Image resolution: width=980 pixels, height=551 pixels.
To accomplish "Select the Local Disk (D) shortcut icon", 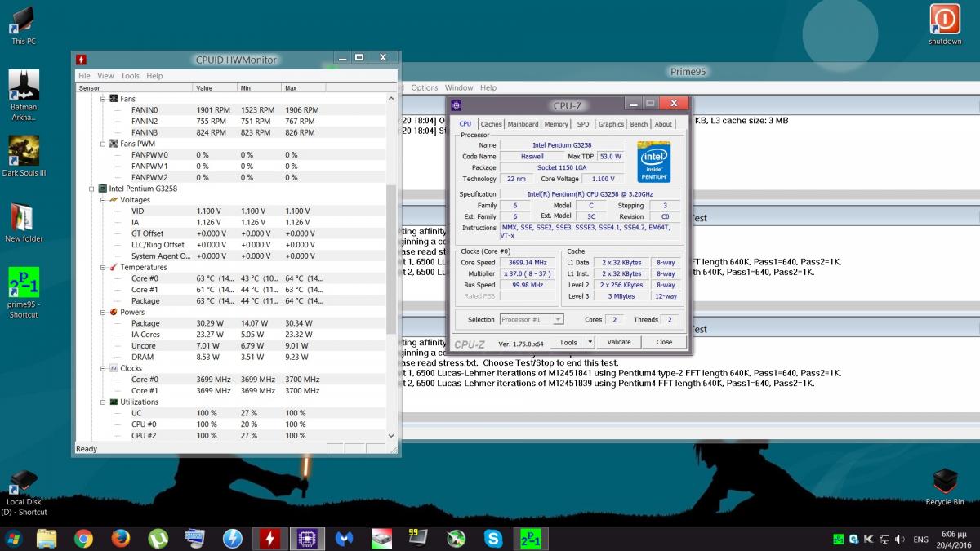I will click(x=24, y=492).
